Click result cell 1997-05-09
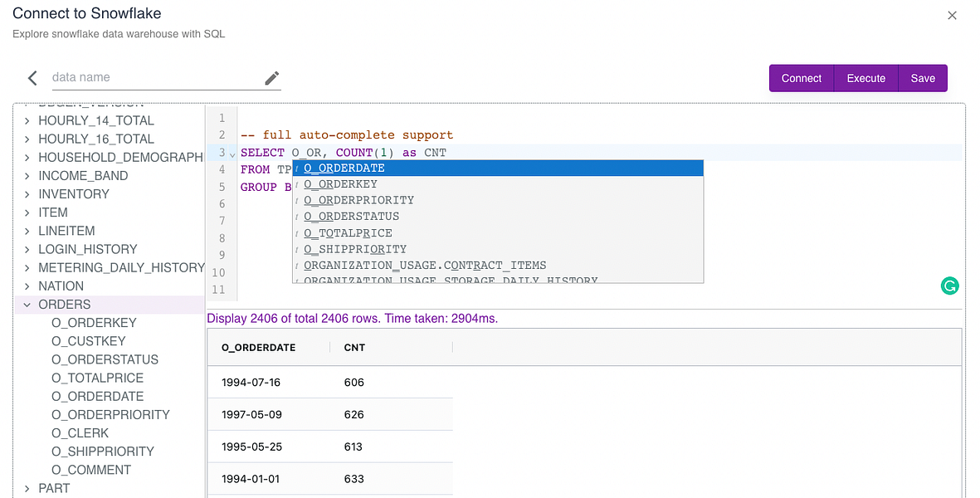Screen dimensions: 980x498 click(x=251, y=415)
